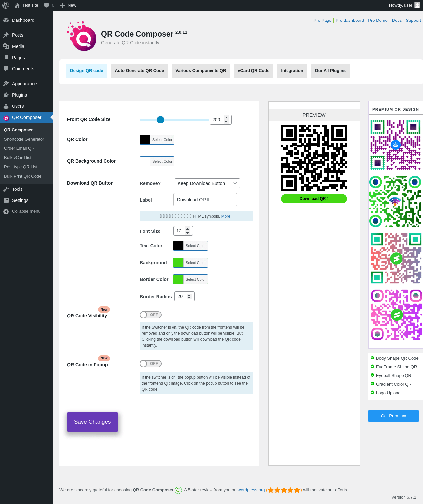Click the Font Size stepper arrows
The height and width of the screenshot is (504, 423).
188,231
